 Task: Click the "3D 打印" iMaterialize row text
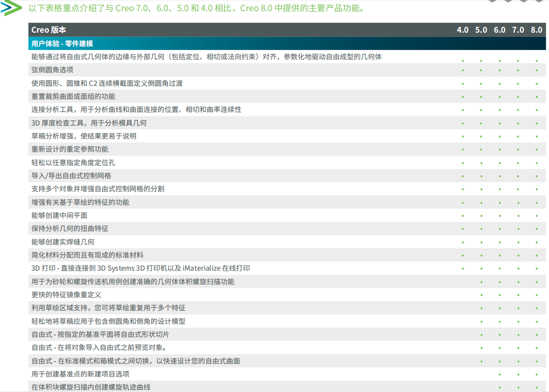pos(141,268)
